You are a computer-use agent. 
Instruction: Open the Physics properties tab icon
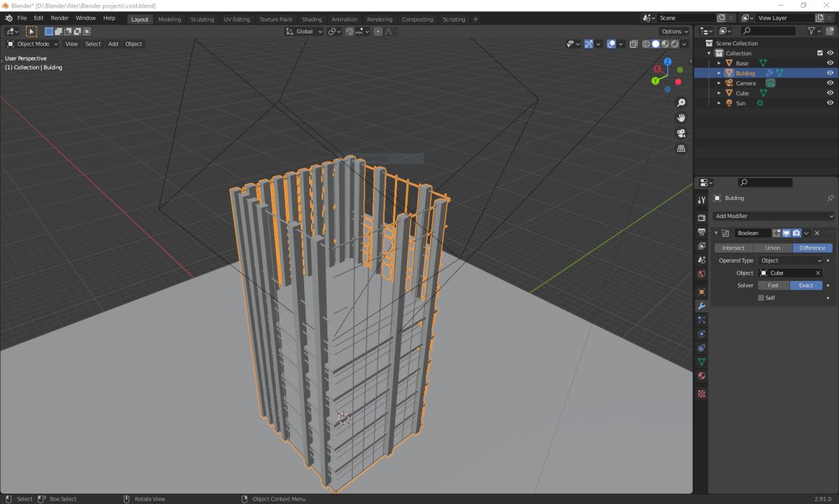(701, 333)
